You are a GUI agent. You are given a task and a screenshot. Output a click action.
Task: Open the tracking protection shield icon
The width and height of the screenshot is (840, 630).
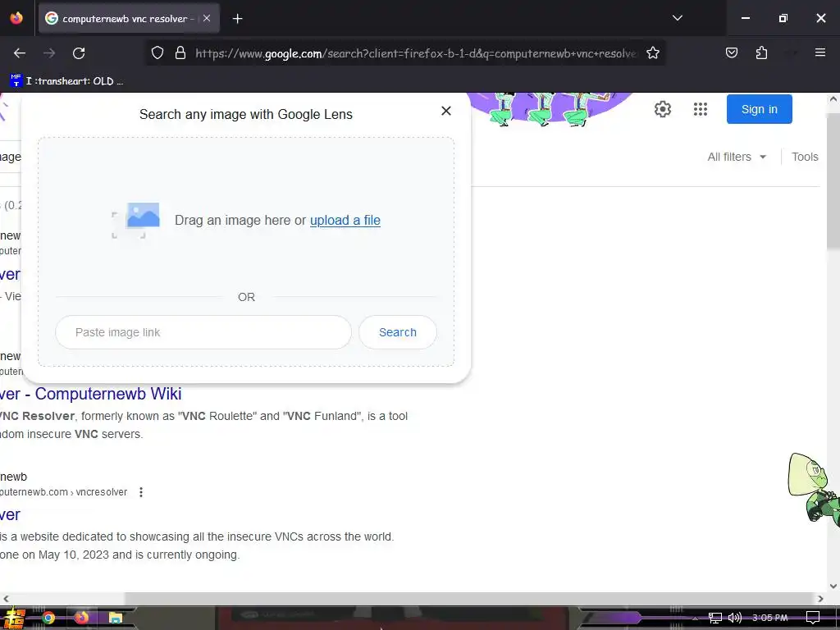[x=157, y=53]
